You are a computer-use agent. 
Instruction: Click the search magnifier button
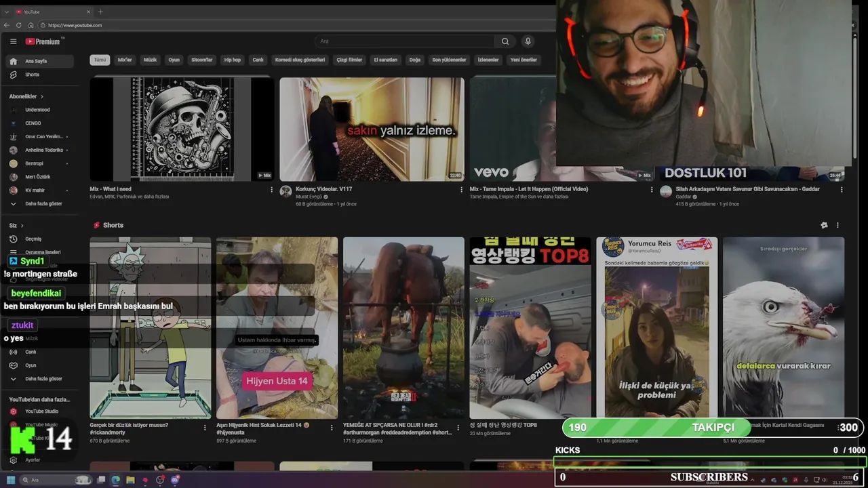point(505,41)
